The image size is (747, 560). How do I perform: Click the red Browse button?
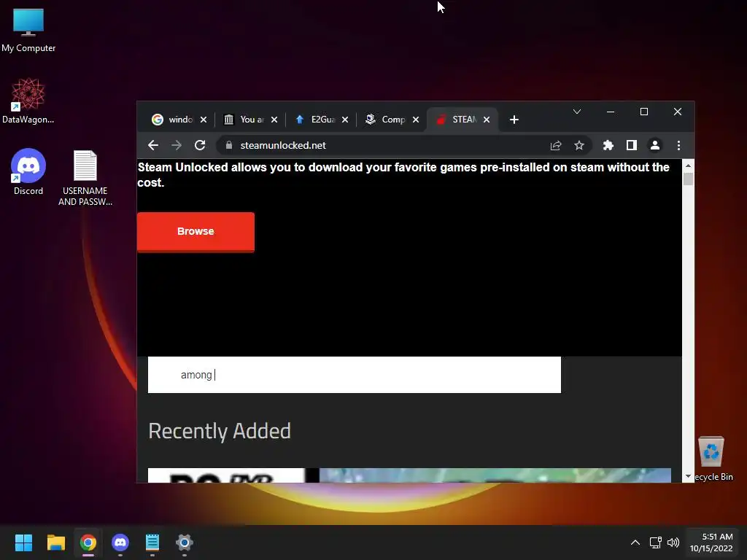tap(196, 232)
